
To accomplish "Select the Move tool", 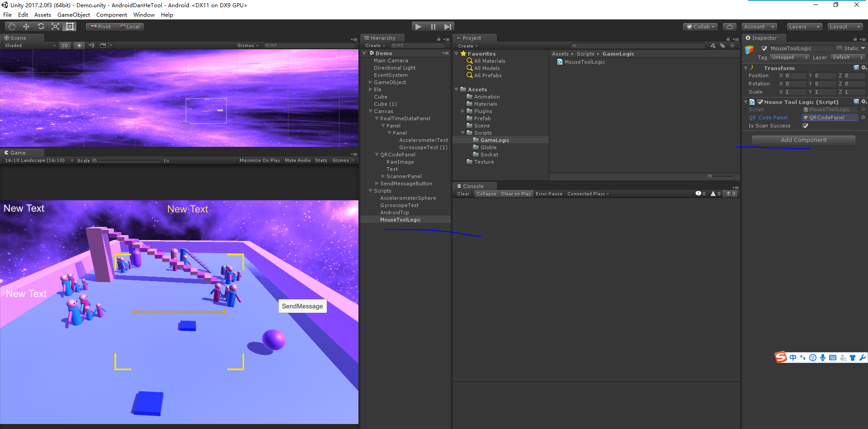I will [x=26, y=26].
